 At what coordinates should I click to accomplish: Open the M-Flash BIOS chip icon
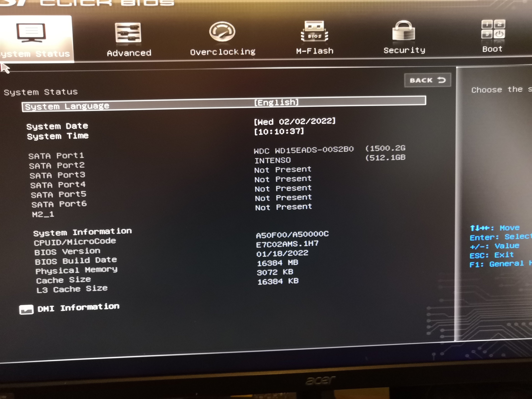pyautogui.click(x=314, y=31)
